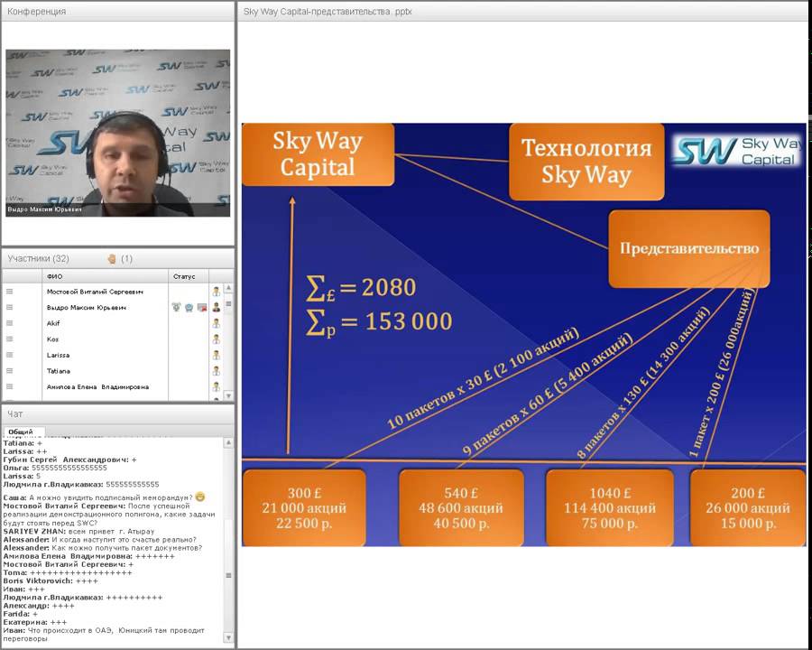
Task: Click the chat scroll down arrow
Action: pos(228,637)
